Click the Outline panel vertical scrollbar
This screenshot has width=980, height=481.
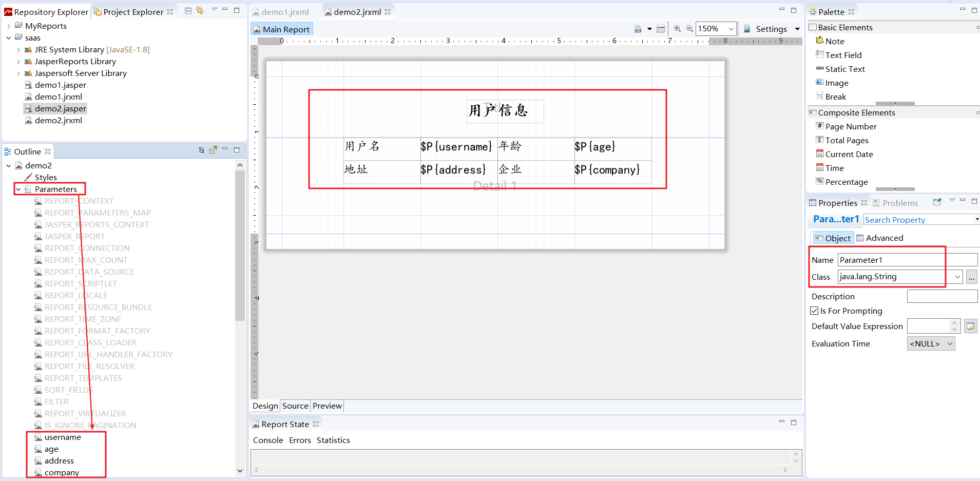tap(240, 245)
